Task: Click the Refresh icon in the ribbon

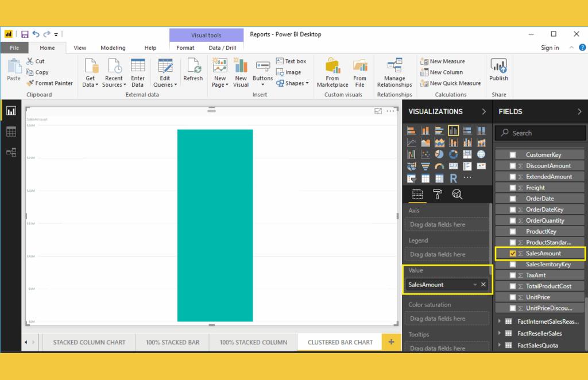Action: tap(193, 69)
